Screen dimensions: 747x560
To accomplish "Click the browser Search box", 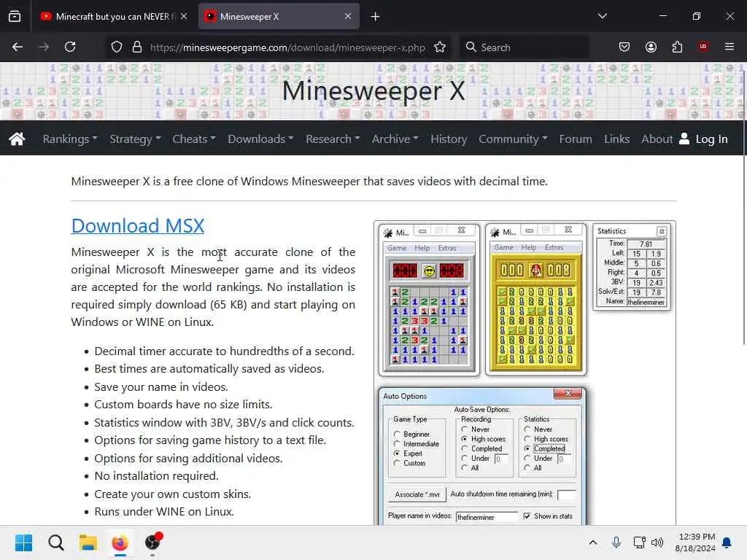I will click(524, 47).
